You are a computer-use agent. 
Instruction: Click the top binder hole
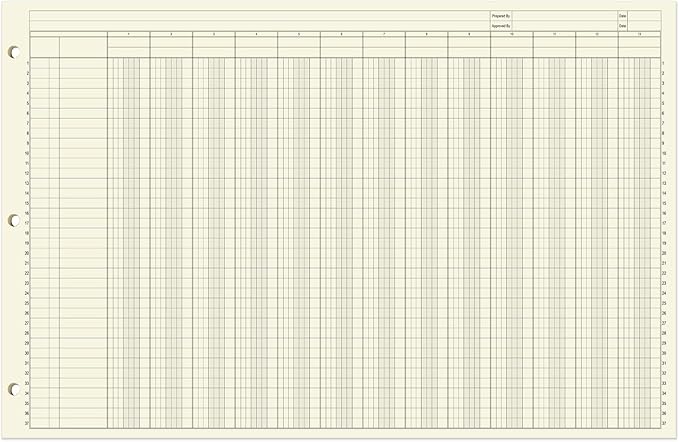14,50
